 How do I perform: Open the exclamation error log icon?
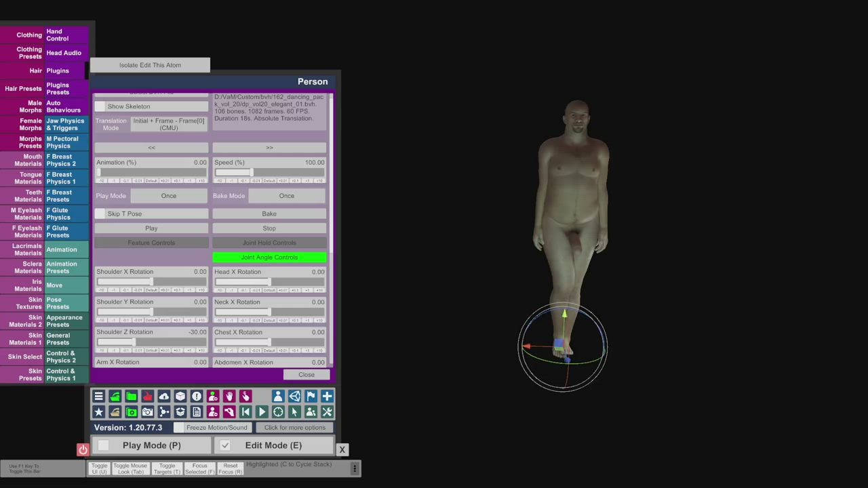197,396
